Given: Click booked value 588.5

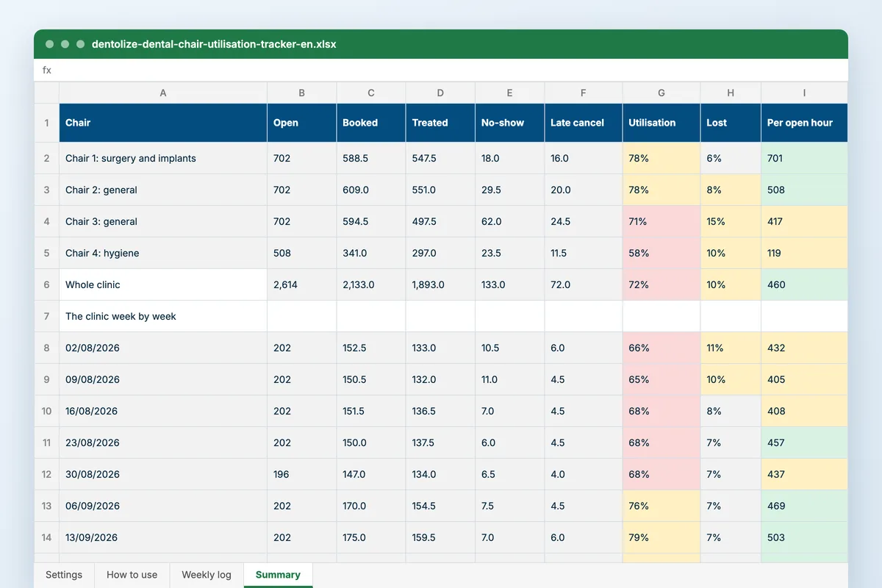Looking at the screenshot, I should pyautogui.click(x=371, y=158).
